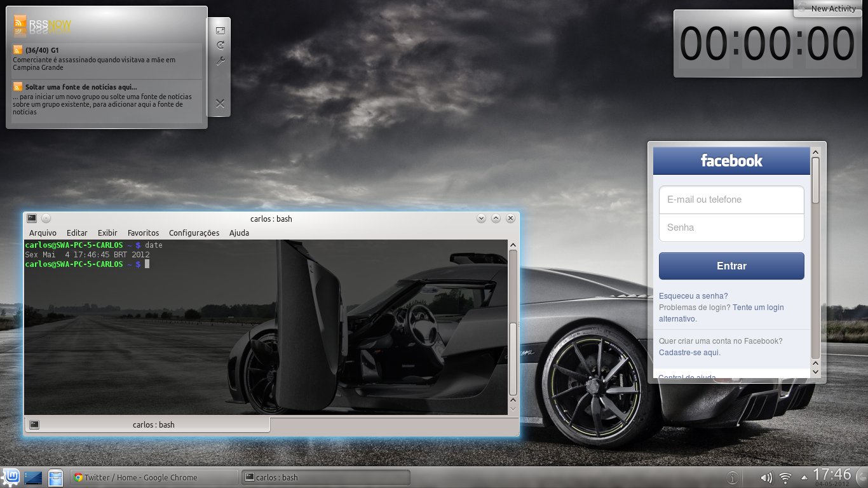
Task: Open RSSNOW widget settings via wrench icon
Action: pos(220,61)
